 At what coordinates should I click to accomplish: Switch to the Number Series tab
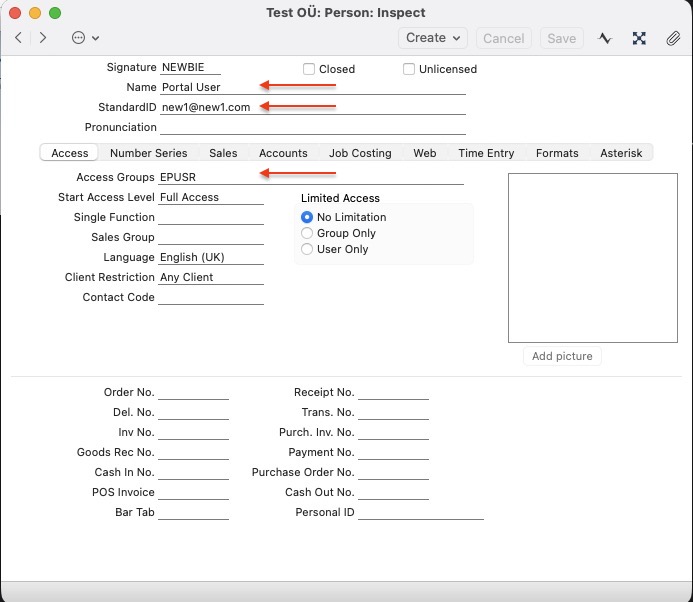click(x=148, y=153)
